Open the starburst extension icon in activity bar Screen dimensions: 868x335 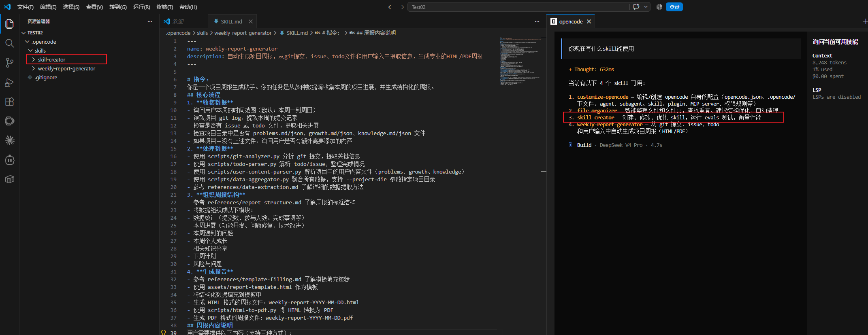pos(10,140)
